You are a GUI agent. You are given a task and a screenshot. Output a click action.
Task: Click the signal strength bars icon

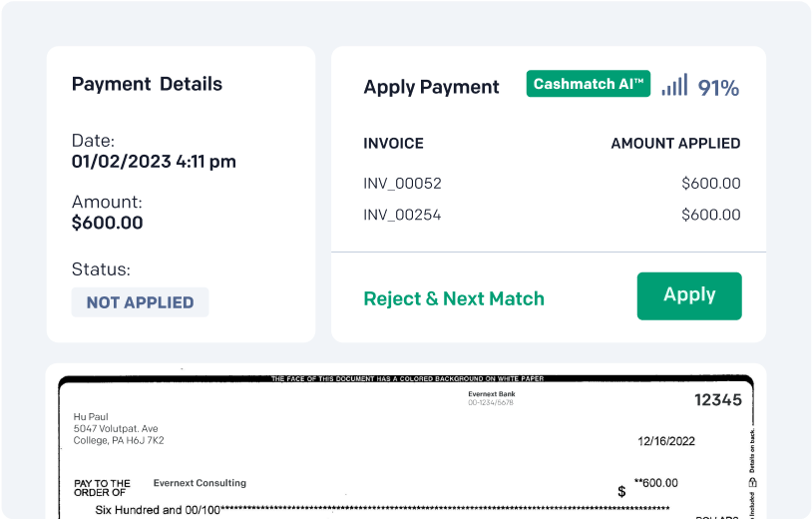(x=674, y=85)
